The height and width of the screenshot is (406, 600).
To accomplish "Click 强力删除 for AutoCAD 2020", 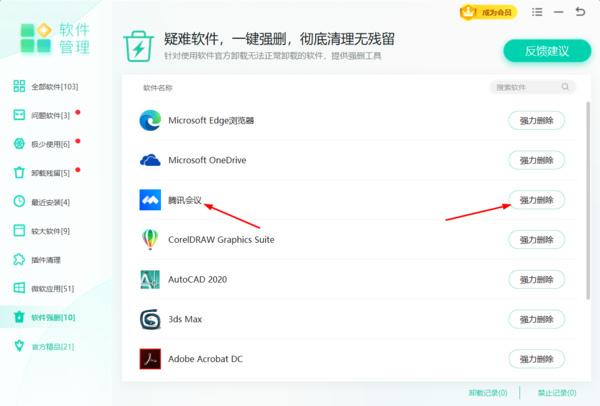I will [x=536, y=280].
